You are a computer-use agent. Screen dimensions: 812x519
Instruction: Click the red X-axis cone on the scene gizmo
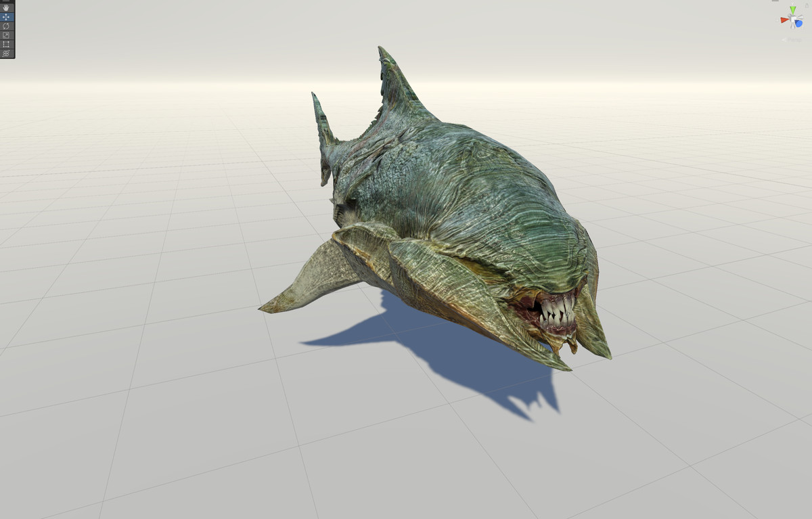tap(784, 20)
